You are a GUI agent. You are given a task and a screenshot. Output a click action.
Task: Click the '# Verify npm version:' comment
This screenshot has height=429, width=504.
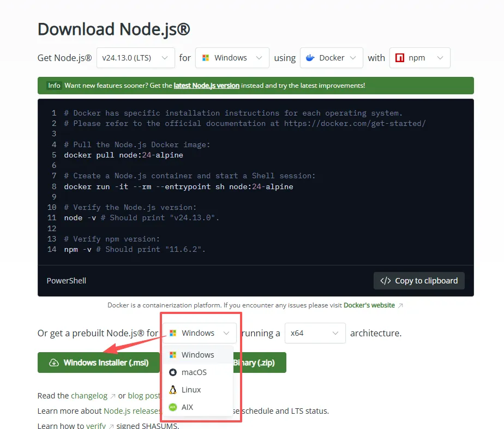pos(112,239)
